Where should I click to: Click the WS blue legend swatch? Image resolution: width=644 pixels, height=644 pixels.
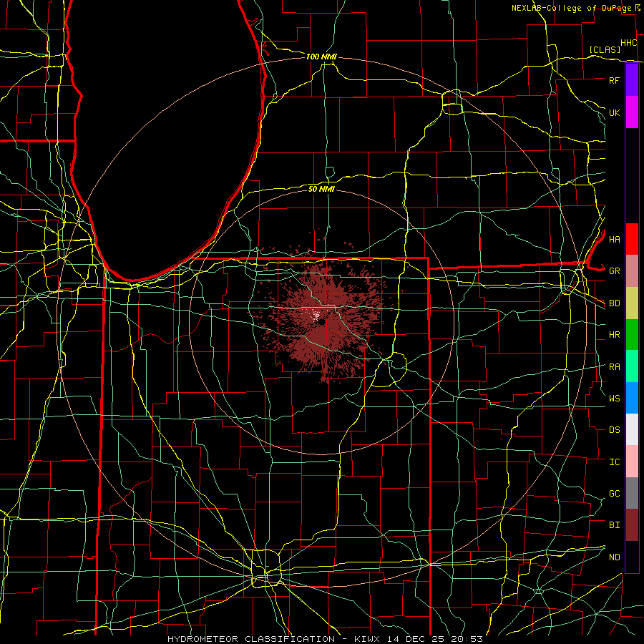[632, 398]
